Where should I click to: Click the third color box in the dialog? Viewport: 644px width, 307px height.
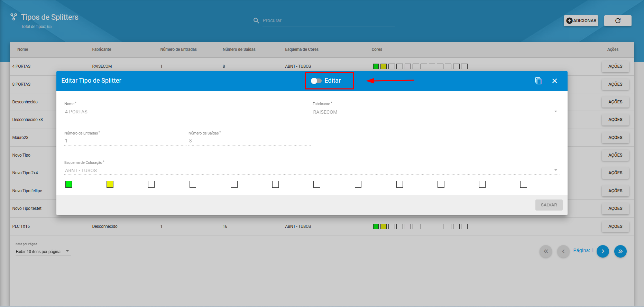(151, 184)
